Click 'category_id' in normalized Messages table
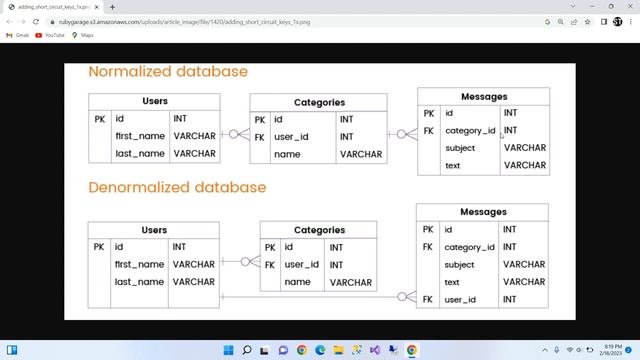Image resolution: width=640 pixels, height=360 pixels. pyautogui.click(x=470, y=131)
